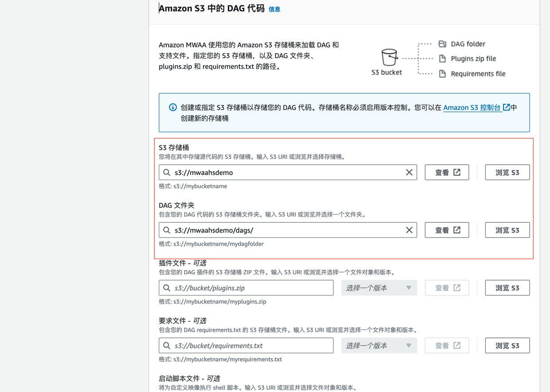
Task: Open the 选择一个版本 dropdown for 插件文件
Action: coord(379,288)
